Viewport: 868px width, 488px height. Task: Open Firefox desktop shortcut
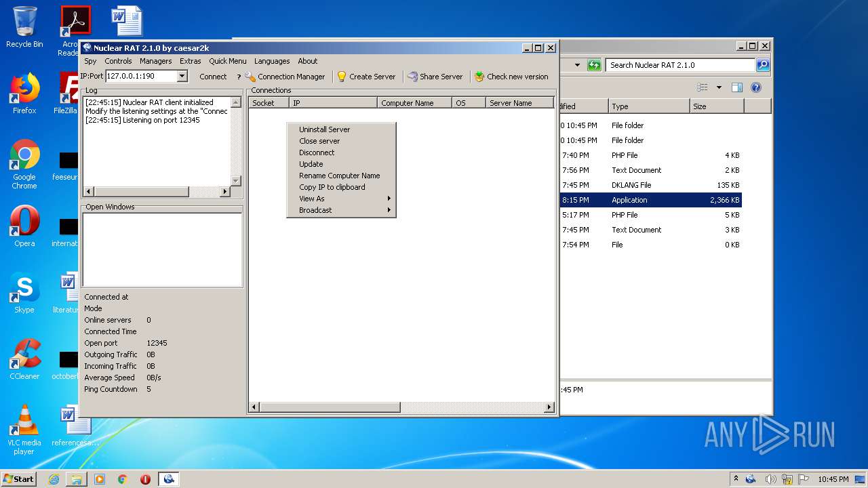[24, 94]
